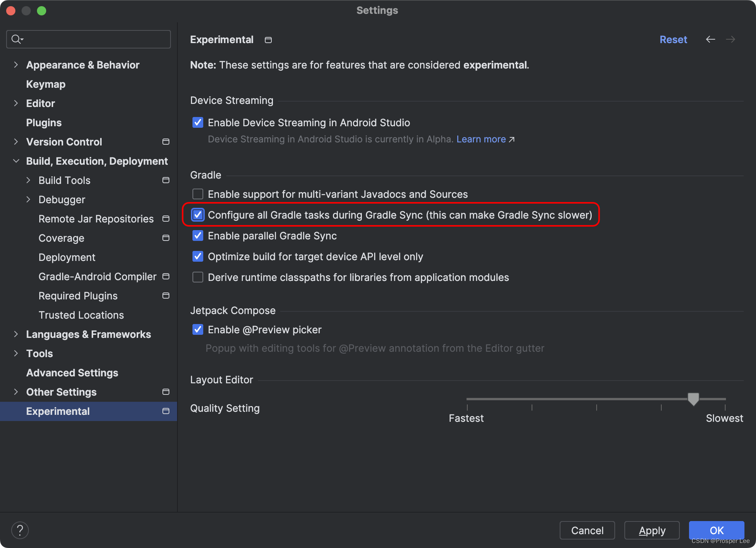Toggle Enable @Preview picker for Jetpack Compose
Viewport: 756px width, 548px height.
tap(198, 330)
